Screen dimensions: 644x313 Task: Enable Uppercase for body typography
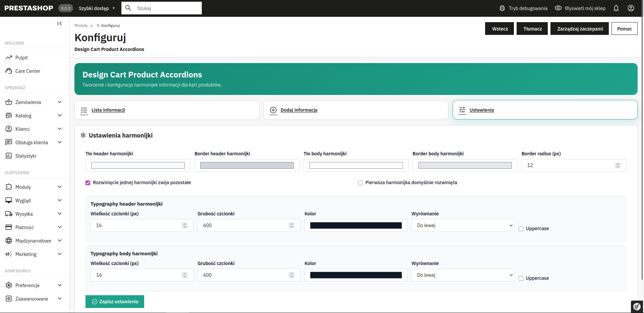521,278
